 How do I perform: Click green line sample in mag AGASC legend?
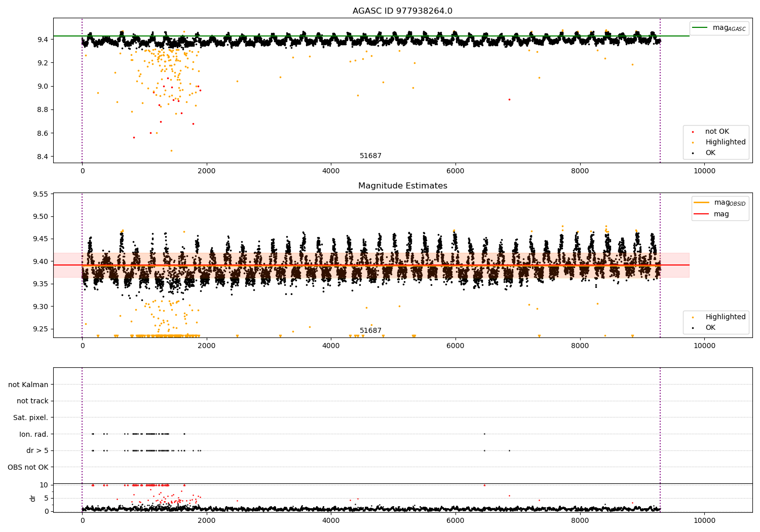click(x=700, y=28)
